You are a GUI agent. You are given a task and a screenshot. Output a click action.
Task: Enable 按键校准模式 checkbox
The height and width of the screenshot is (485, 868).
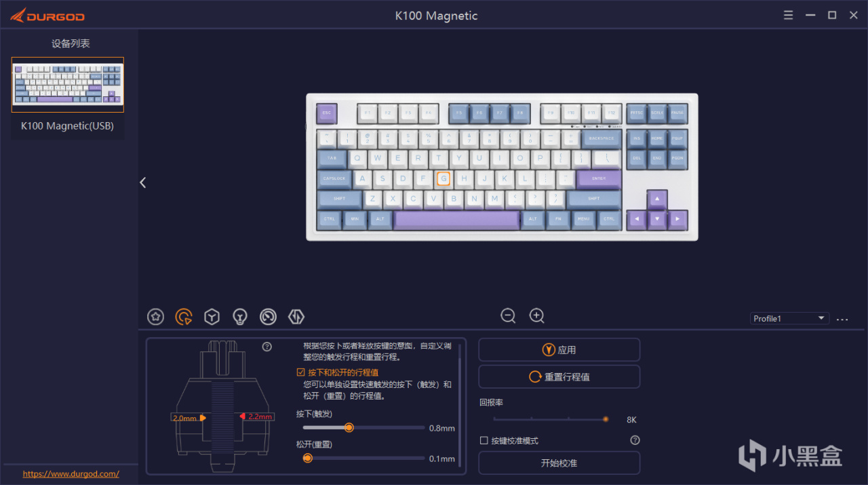[x=484, y=440]
